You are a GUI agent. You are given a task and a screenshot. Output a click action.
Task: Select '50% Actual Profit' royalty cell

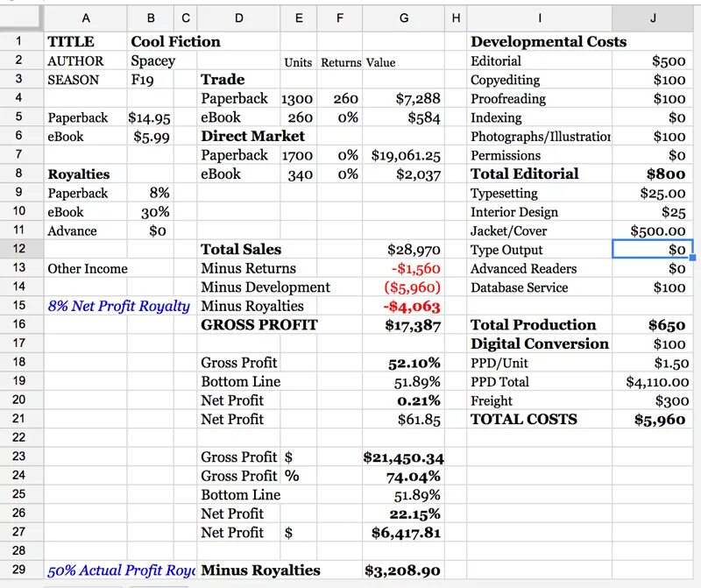121,570
